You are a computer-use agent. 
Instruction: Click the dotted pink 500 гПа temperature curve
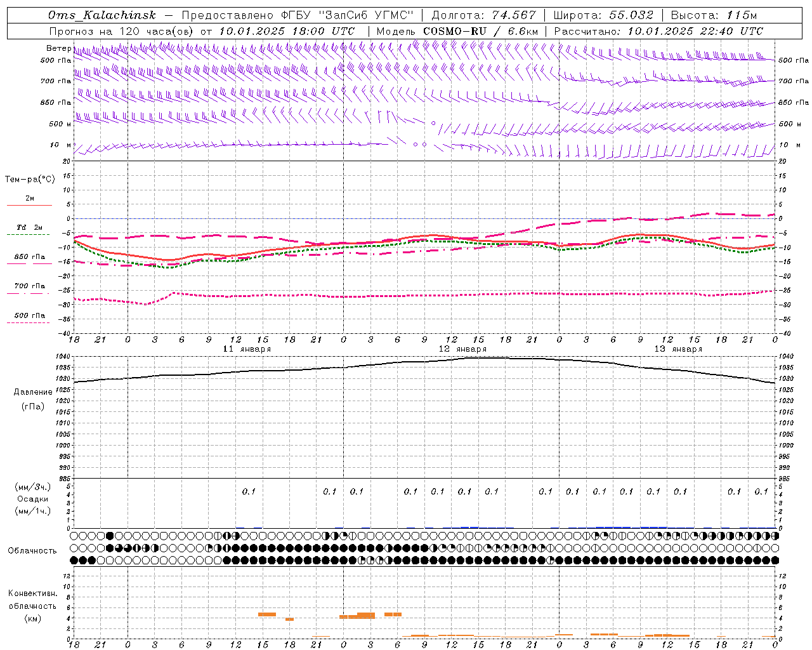[x=424, y=295]
